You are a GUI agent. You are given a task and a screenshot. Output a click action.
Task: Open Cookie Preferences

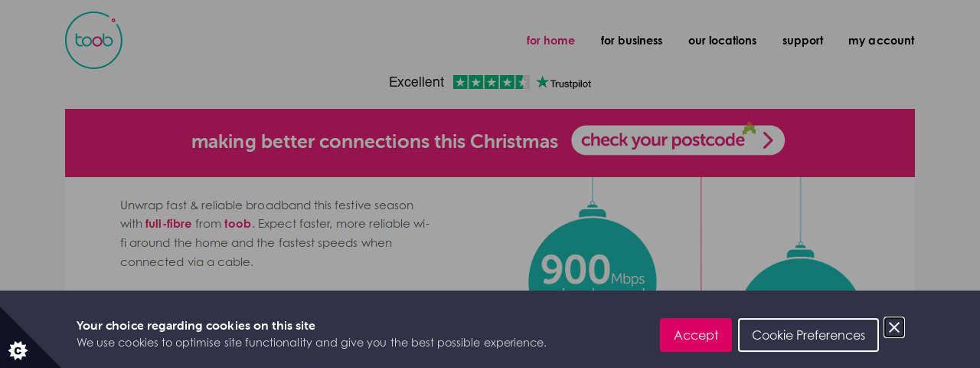808,335
